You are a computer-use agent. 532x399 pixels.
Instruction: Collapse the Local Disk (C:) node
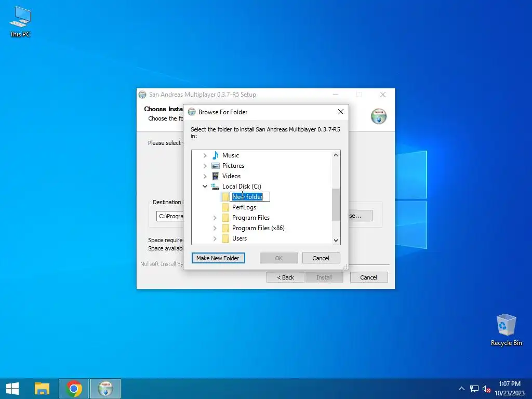[205, 187]
